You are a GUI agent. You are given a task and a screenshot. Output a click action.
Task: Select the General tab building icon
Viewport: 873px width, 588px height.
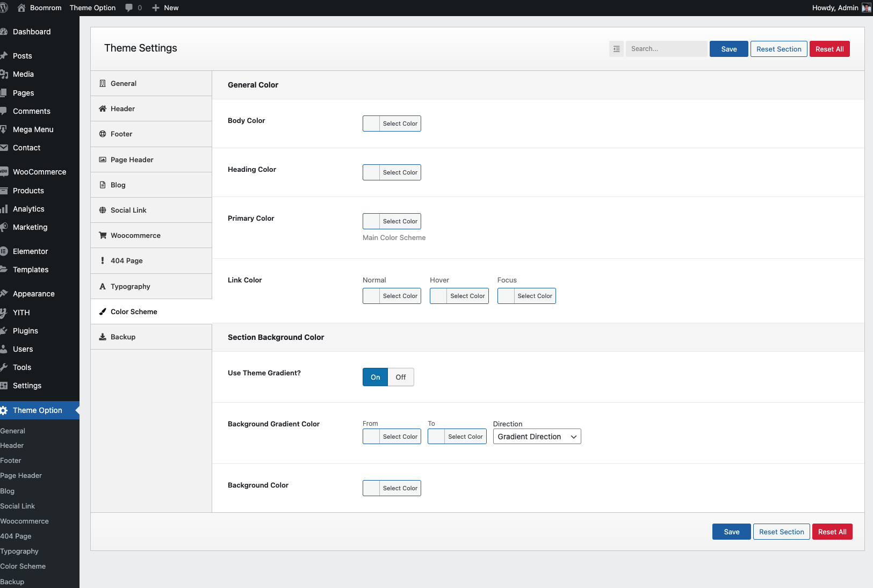pos(103,83)
